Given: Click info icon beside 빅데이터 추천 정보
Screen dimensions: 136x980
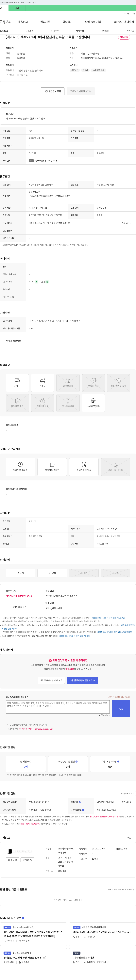Looking at the screenshot, I should coord(23,918).
